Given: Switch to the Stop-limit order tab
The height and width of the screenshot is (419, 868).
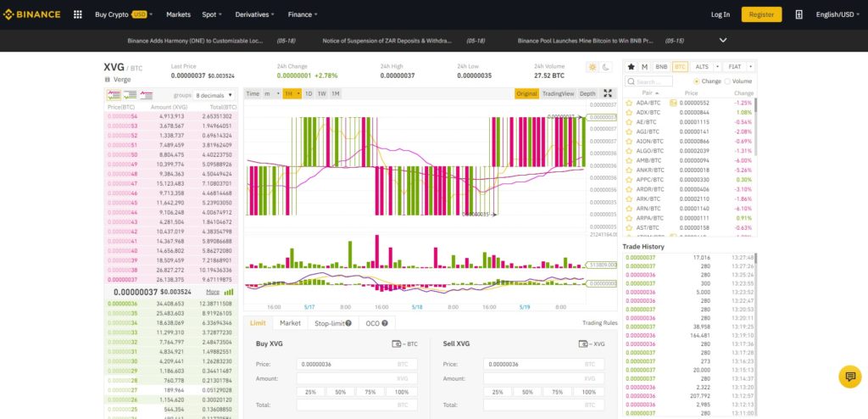Looking at the screenshot, I should [x=333, y=323].
